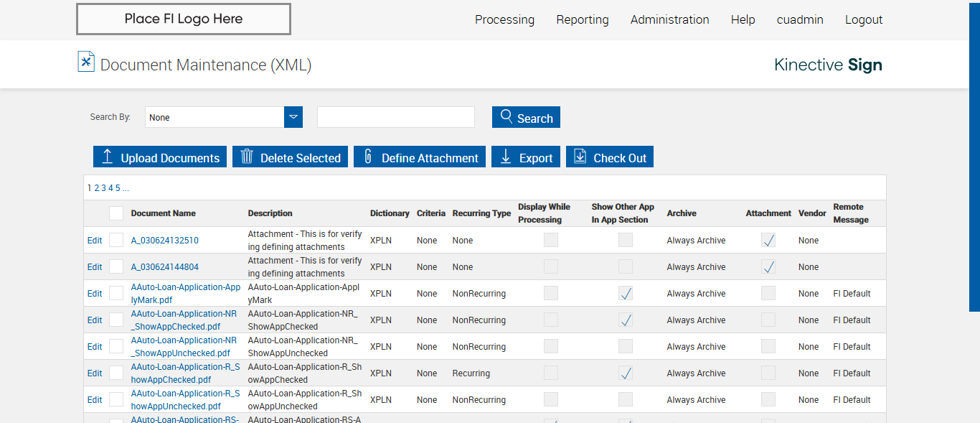This screenshot has width=980, height=423.
Task: Click the Export download arrow icon
Action: 506,157
